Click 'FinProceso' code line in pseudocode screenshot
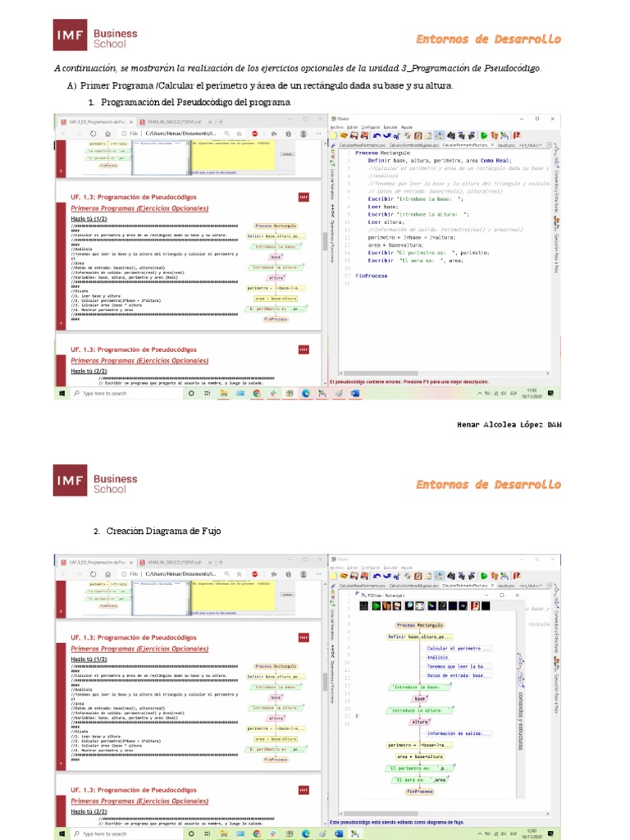The height and width of the screenshot is (840, 630). click(x=372, y=276)
